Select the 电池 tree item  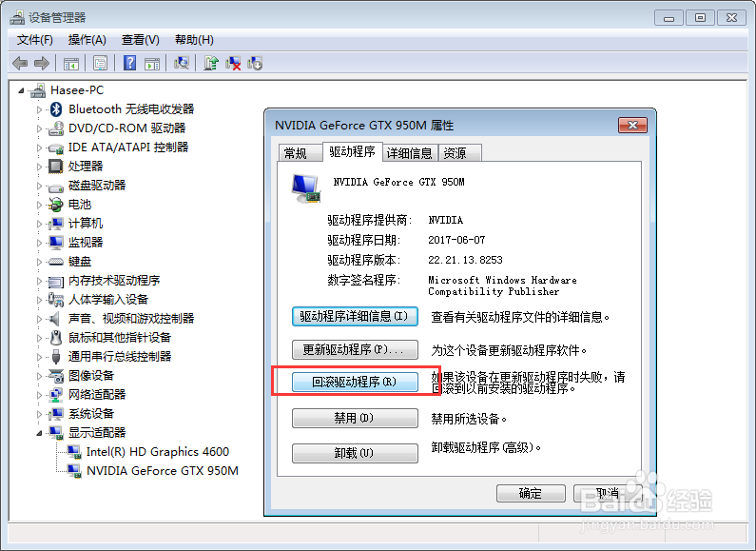click(x=80, y=205)
